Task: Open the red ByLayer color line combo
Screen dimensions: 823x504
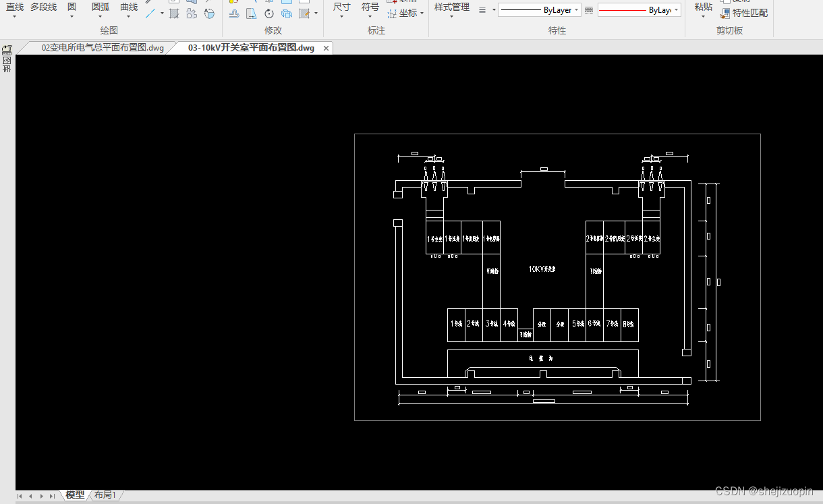Action: click(x=639, y=10)
